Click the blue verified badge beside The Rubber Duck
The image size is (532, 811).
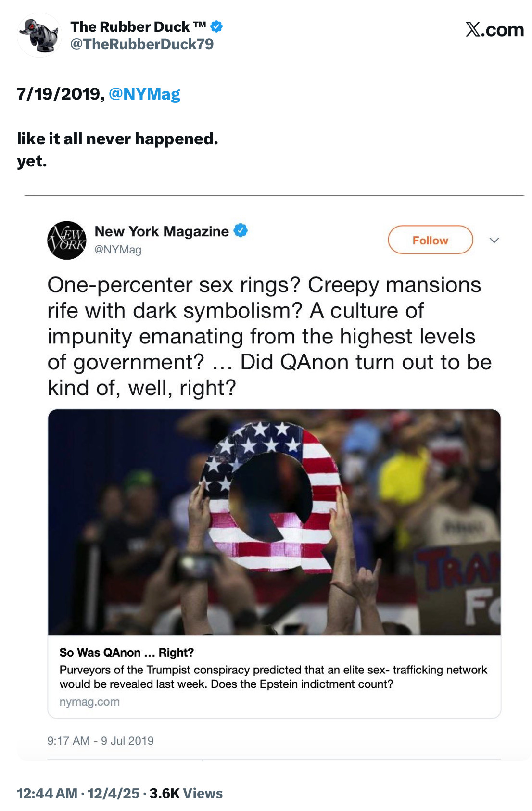tap(217, 26)
